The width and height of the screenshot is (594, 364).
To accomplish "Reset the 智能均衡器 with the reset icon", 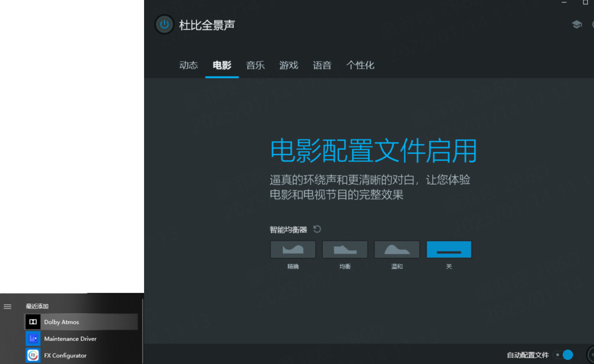I will click(x=317, y=229).
